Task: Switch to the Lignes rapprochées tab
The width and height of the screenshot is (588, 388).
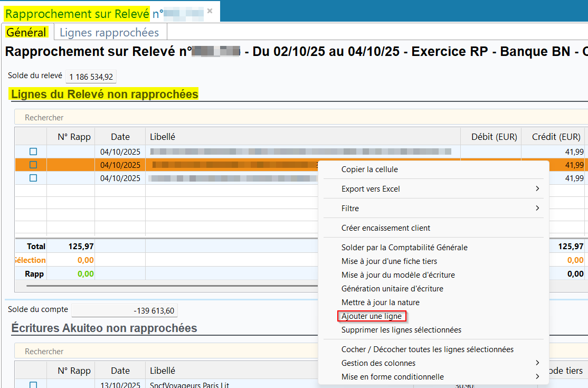Action: coord(109,32)
